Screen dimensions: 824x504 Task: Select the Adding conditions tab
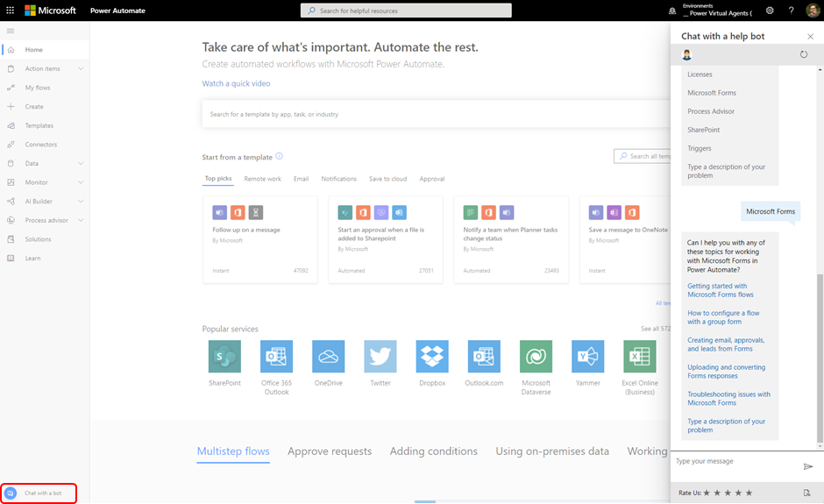(434, 451)
